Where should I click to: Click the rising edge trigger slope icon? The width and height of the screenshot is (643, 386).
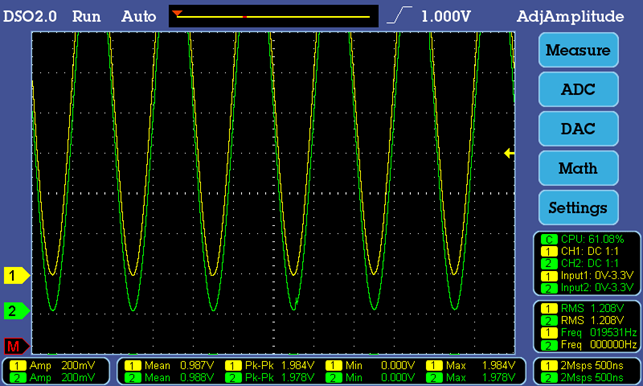[x=399, y=15]
